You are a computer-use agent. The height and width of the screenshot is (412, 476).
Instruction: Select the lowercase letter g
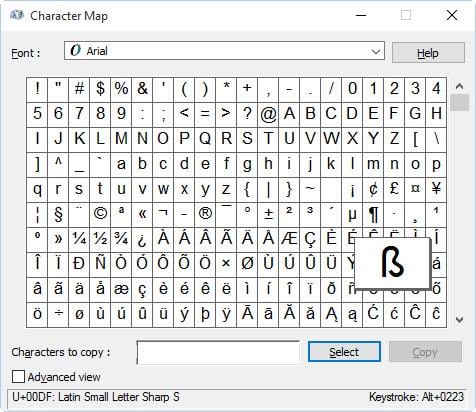tap(247, 164)
